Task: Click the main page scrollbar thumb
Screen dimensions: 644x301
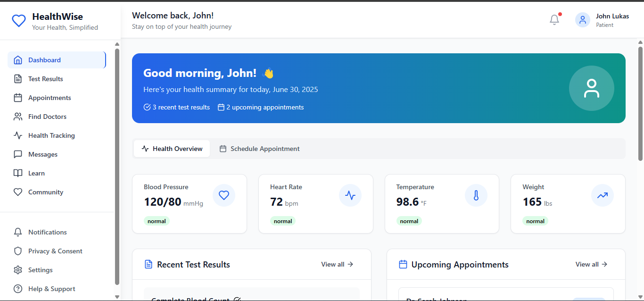Action: [x=640, y=103]
